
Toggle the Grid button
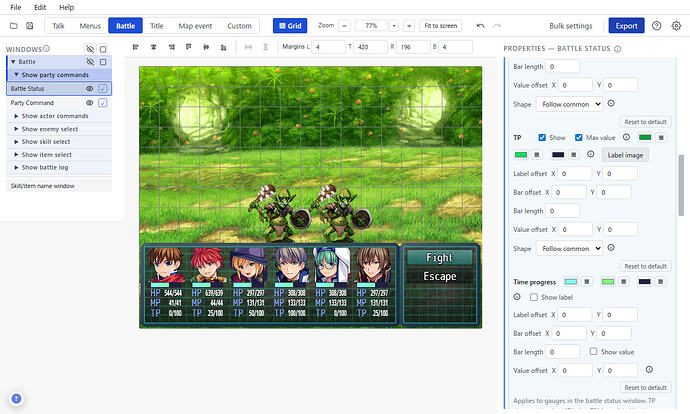[x=290, y=26]
